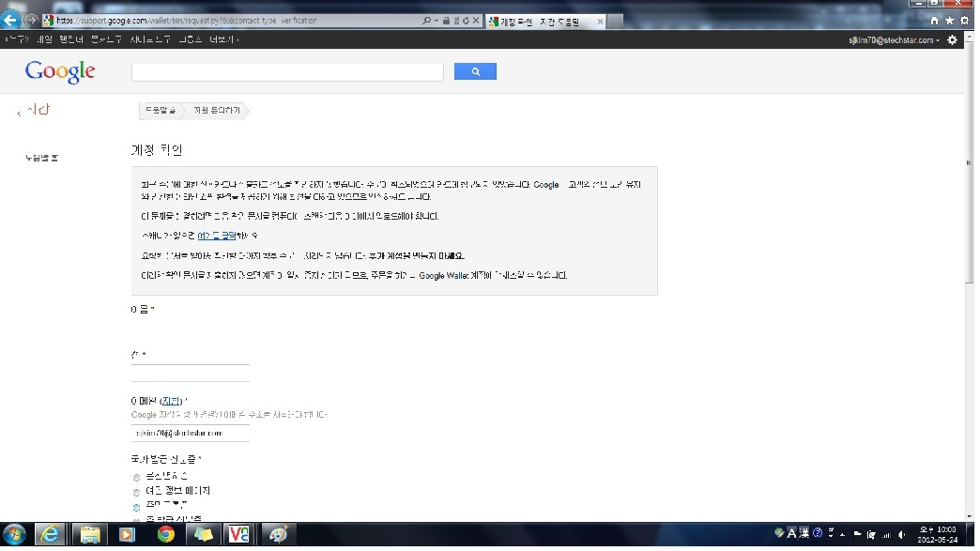This screenshot has height=551, width=980.
Task: Open the VNC app on the taskbar
Action: coord(239,535)
